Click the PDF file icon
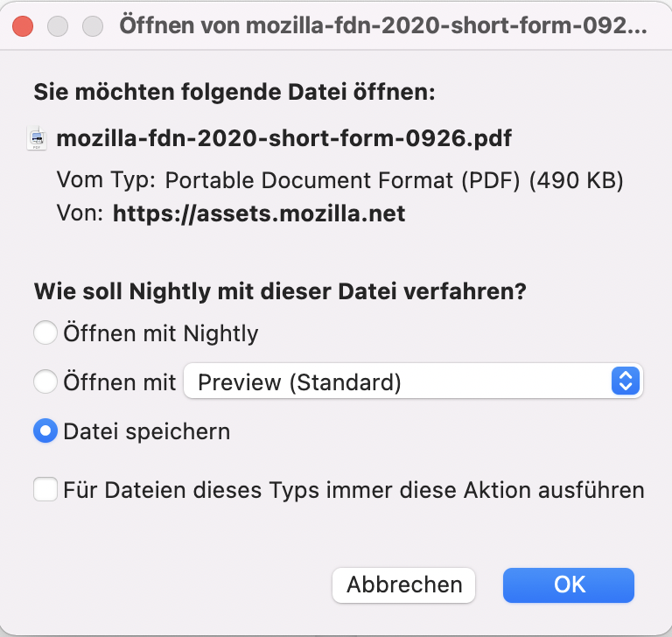This screenshot has width=672, height=637. tap(38, 138)
